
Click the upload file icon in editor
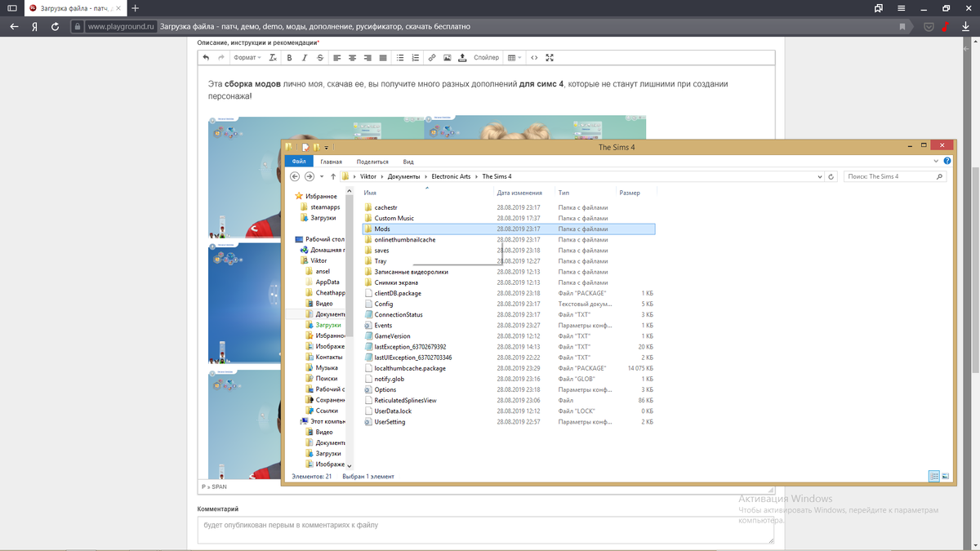462,58
